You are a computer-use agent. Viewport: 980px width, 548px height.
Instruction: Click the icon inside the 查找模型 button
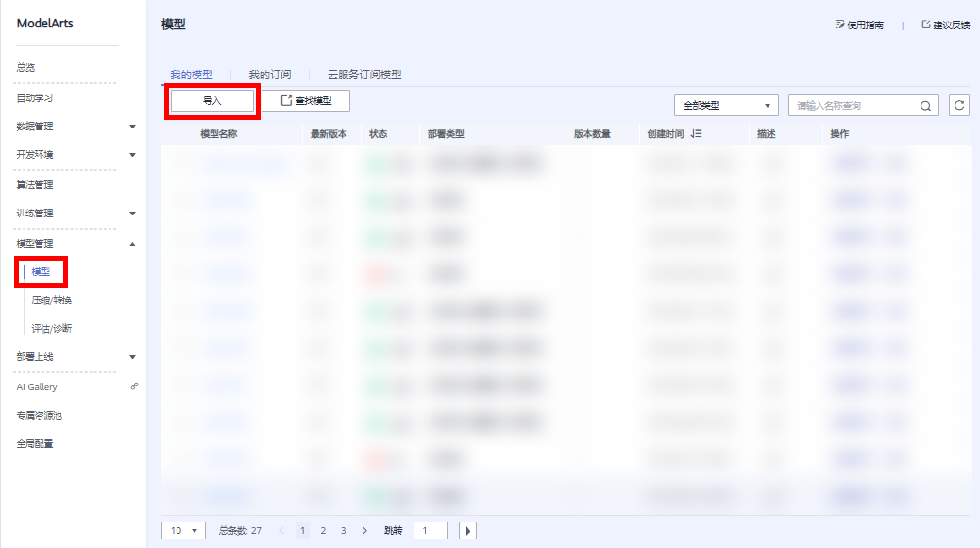point(287,100)
